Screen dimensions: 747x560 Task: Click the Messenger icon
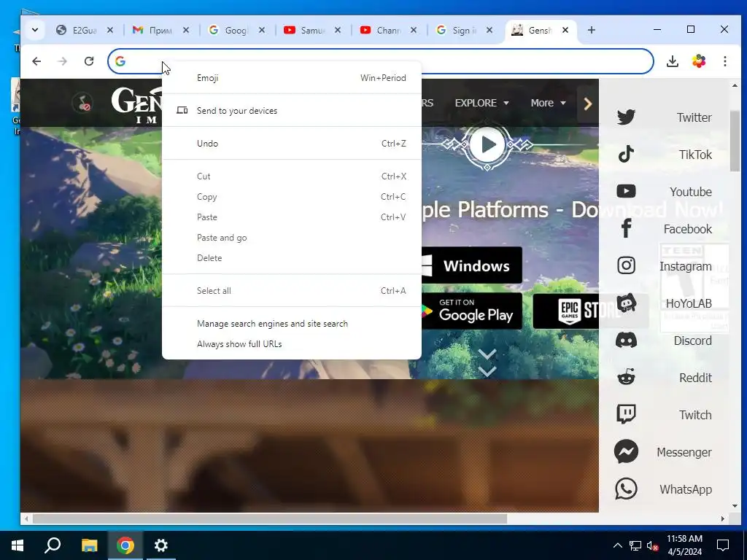pos(626,451)
